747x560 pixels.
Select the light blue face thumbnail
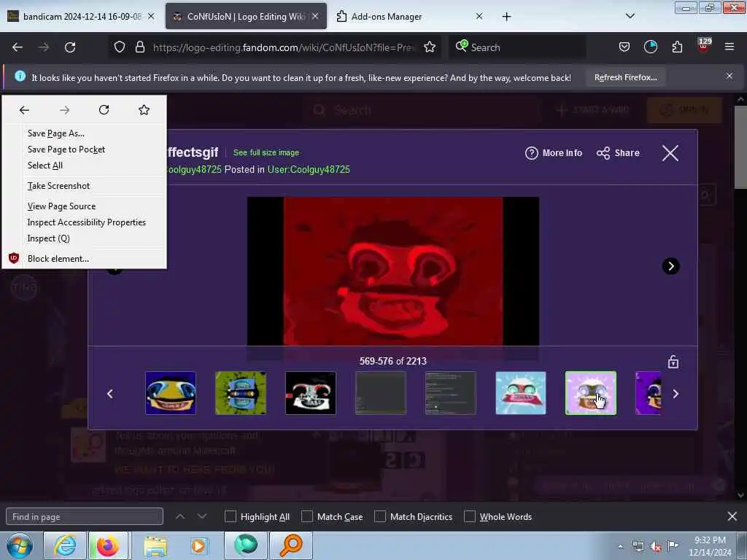[521, 393]
